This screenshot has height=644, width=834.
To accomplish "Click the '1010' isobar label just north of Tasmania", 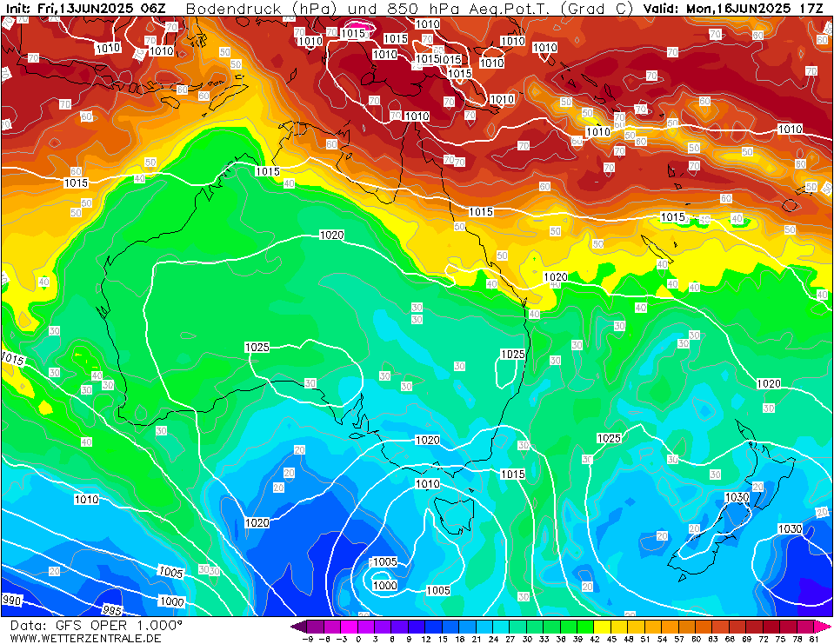I will [427, 483].
